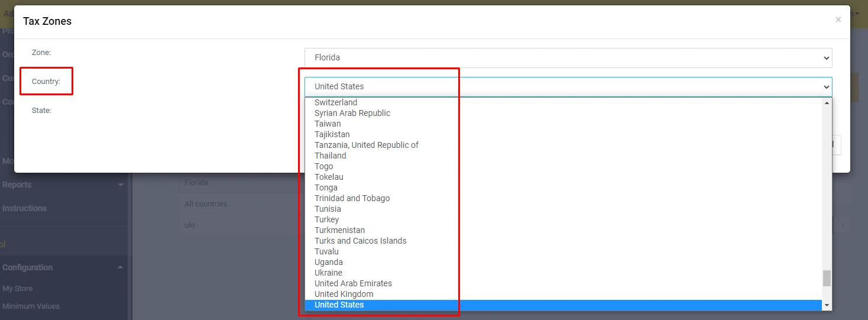This screenshot has width=868, height=320.
Task: Click the country list scrollbar thumb
Action: [827, 278]
